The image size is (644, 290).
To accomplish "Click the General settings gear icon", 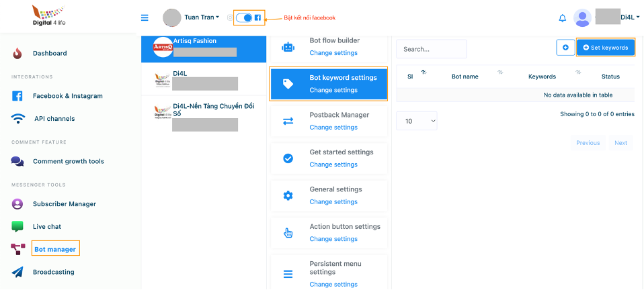I will click(x=288, y=195).
